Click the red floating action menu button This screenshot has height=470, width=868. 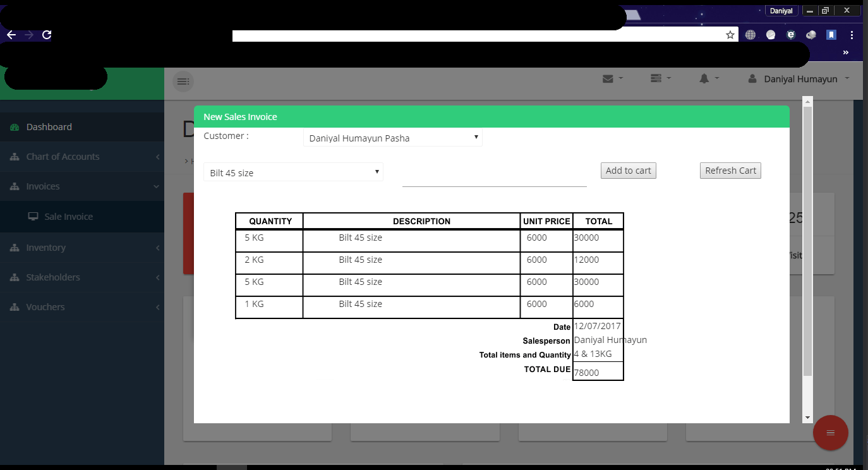coord(831,433)
